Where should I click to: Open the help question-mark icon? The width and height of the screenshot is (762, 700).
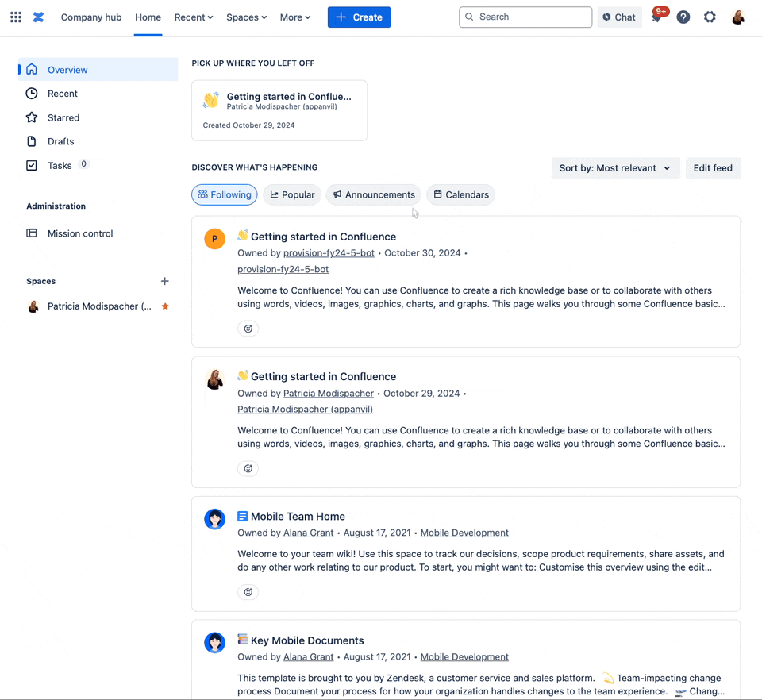point(683,17)
